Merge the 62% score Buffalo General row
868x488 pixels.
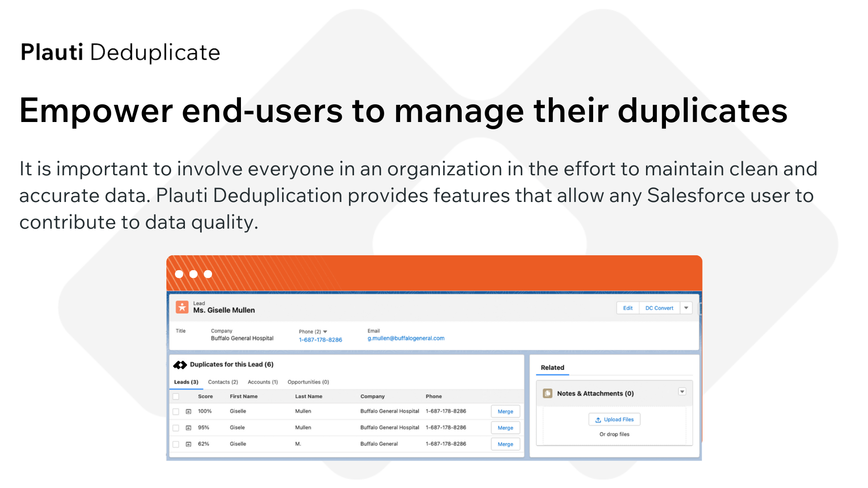(505, 444)
